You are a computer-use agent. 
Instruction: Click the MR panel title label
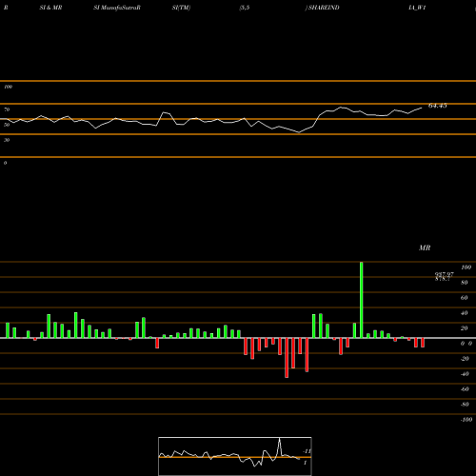tap(425, 248)
